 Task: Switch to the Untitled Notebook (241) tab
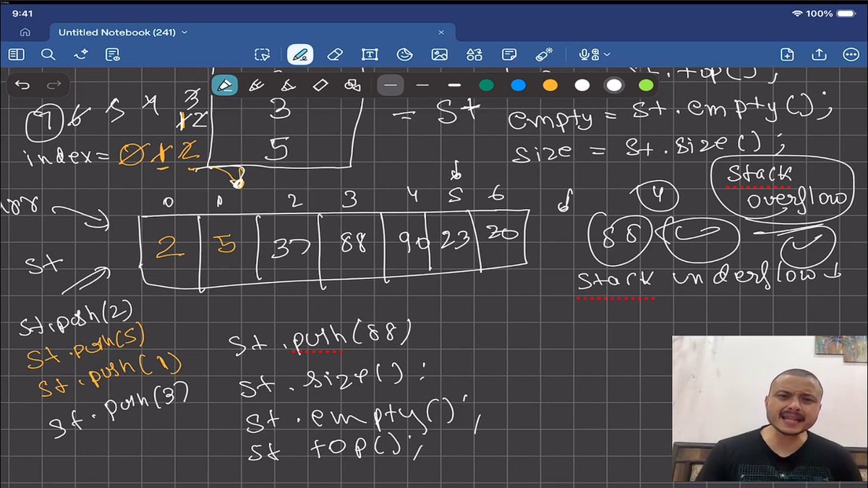tap(253, 33)
